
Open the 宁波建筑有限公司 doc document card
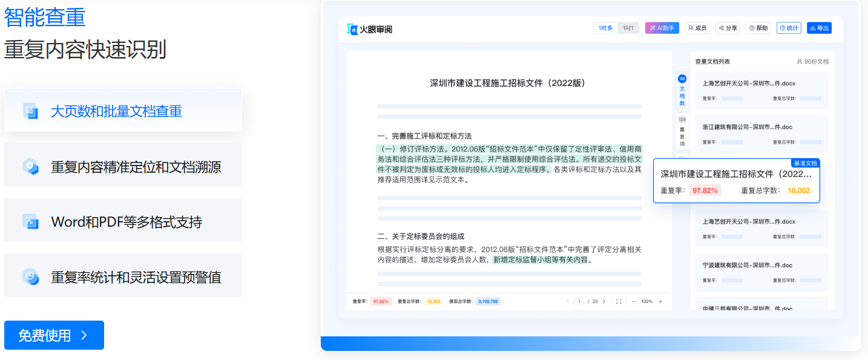(761, 273)
